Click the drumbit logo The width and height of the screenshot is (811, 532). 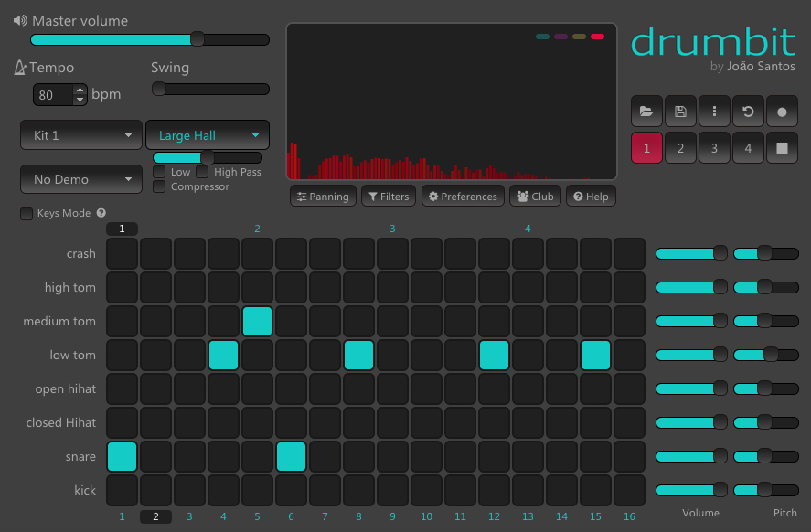pos(713,41)
